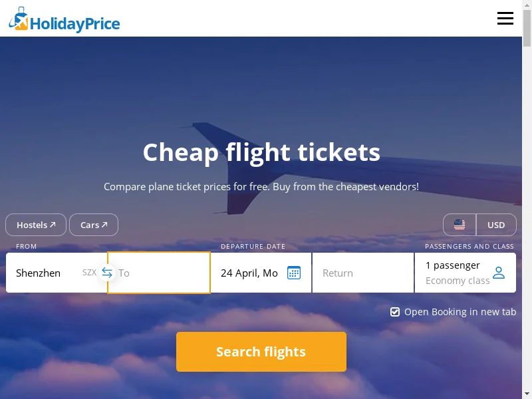Image resolution: width=532 pixels, height=399 pixels.
Task: Expand passengers and class selector
Action: 458,273
